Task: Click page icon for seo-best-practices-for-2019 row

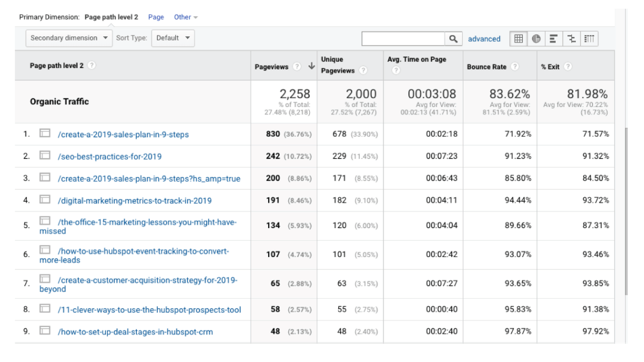Action: click(x=44, y=155)
